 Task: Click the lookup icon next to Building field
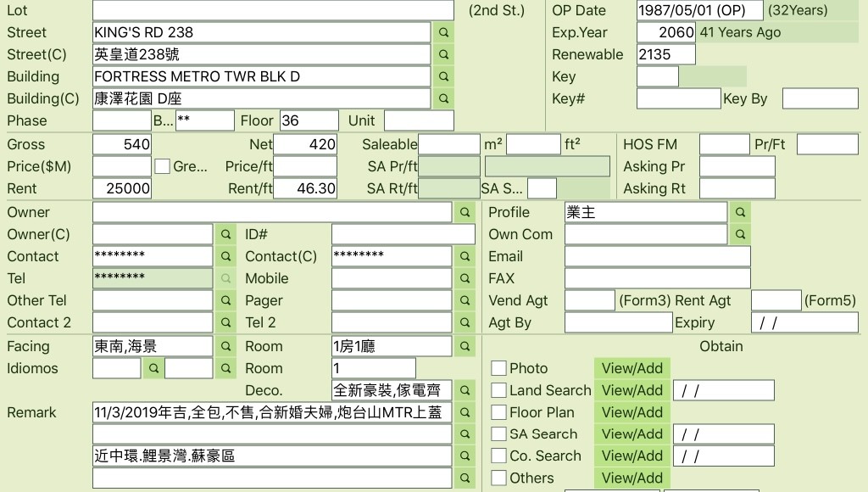(442, 76)
